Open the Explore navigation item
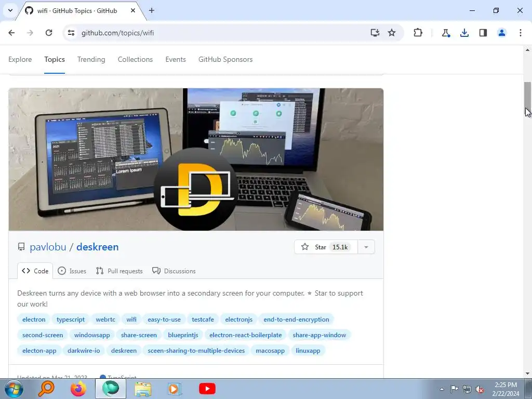Image resolution: width=532 pixels, height=399 pixels. pyautogui.click(x=20, y=59)
